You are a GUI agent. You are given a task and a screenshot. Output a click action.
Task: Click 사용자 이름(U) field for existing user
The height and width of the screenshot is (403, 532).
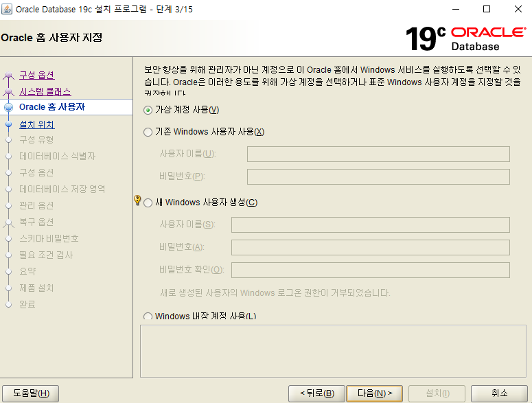[x=378, y=154]
